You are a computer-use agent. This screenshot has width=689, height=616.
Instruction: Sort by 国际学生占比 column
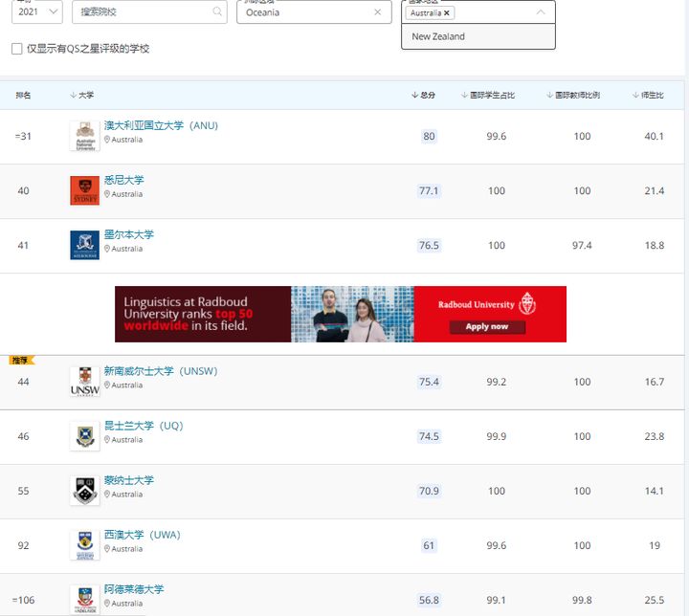click(x=488, y=95)
